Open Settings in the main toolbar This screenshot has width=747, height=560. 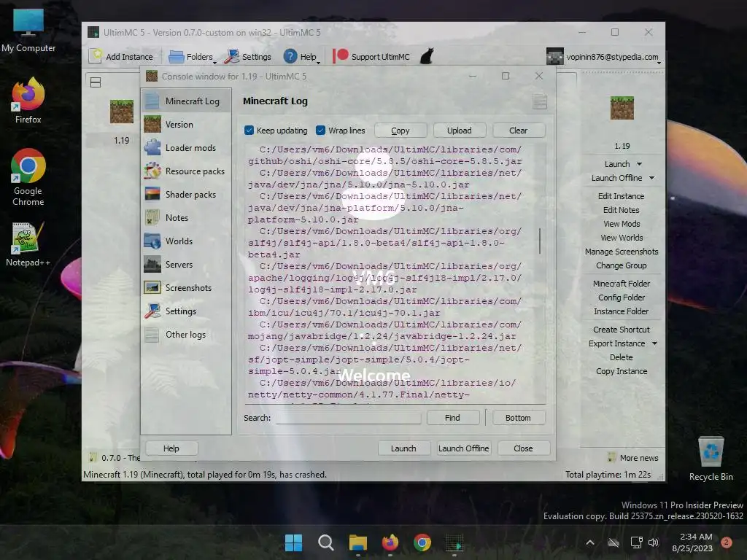coord(248,57)
